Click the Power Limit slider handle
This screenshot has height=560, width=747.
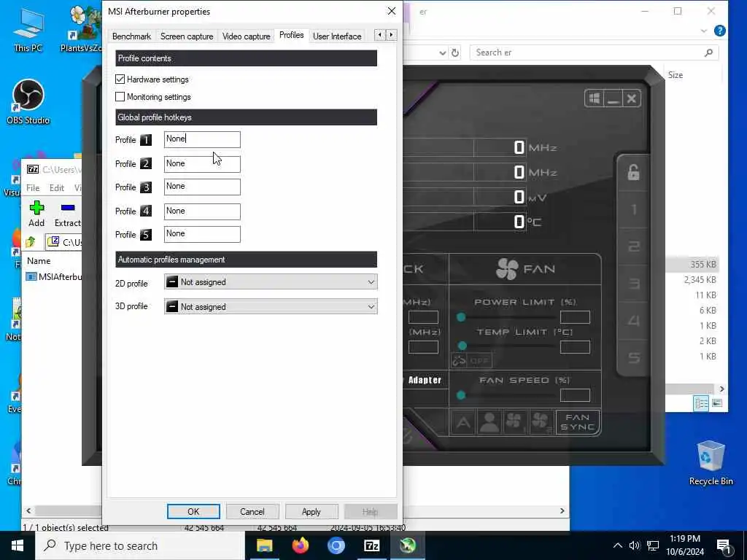pyautogui.click(x=461, y=317)
